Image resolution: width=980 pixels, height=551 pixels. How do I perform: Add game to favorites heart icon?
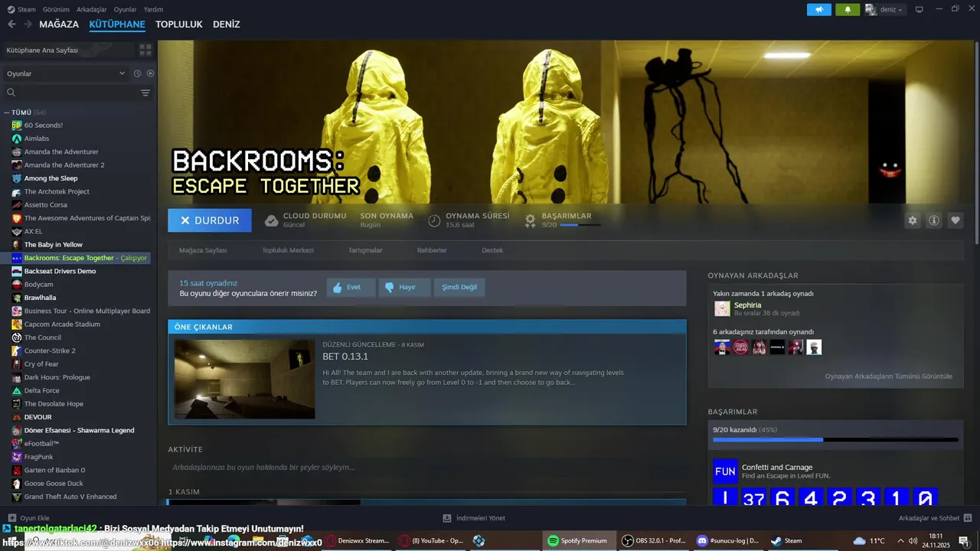coord(955,220)
